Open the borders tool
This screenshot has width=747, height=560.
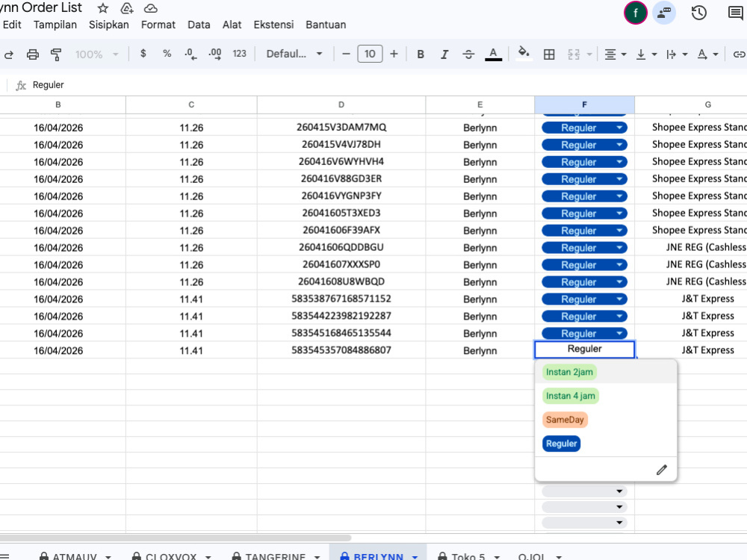(549, 55)
